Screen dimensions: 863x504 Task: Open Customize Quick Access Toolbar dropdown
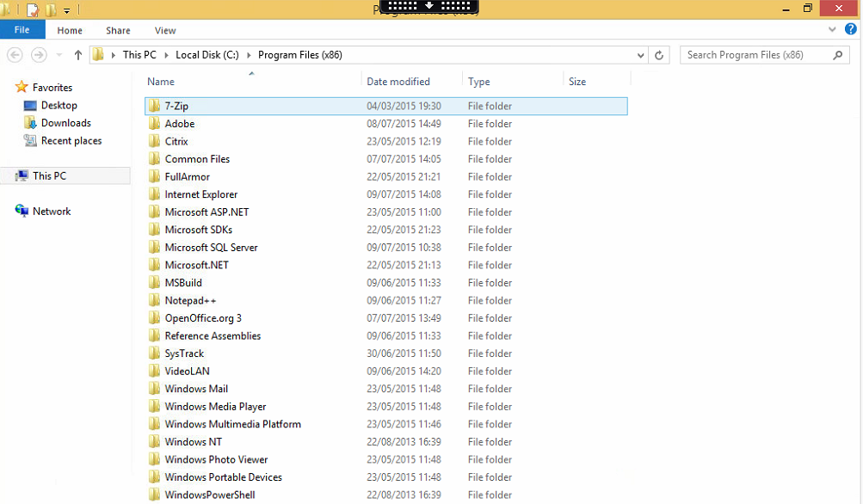[66, 10]
